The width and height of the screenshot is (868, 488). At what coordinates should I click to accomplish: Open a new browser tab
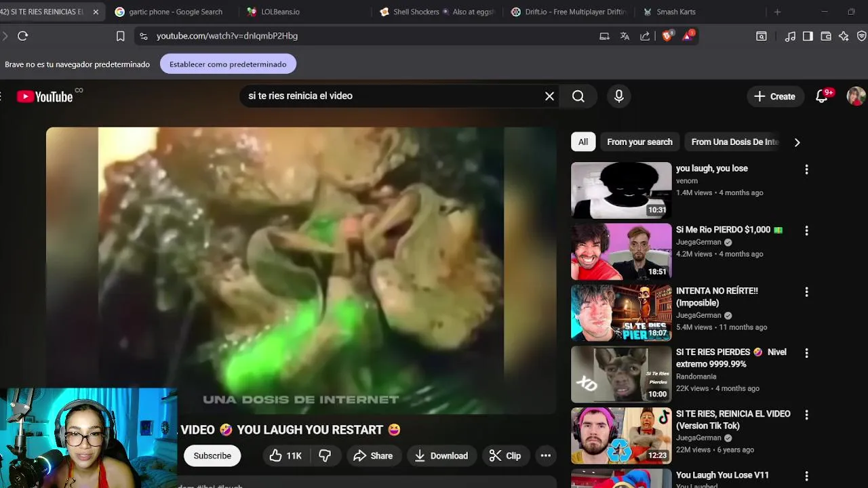pyautogui.click(x=778, y=12)
